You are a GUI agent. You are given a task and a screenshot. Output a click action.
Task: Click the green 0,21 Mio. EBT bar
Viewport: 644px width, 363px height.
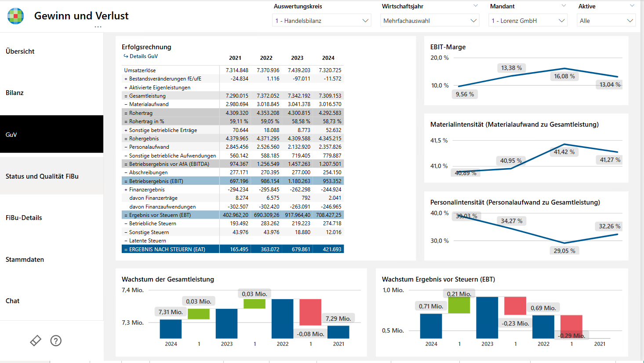tap(459, 305)
